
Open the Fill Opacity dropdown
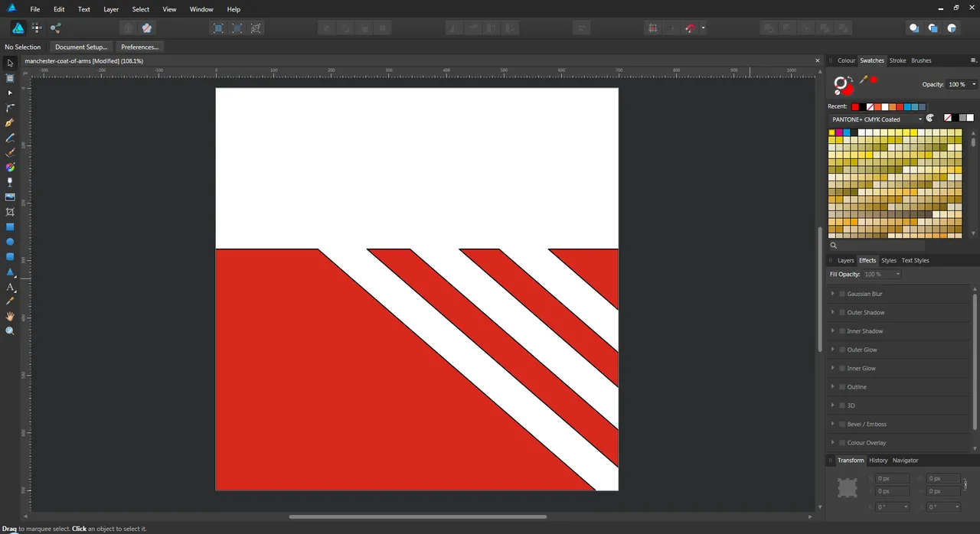click(882, 274)
